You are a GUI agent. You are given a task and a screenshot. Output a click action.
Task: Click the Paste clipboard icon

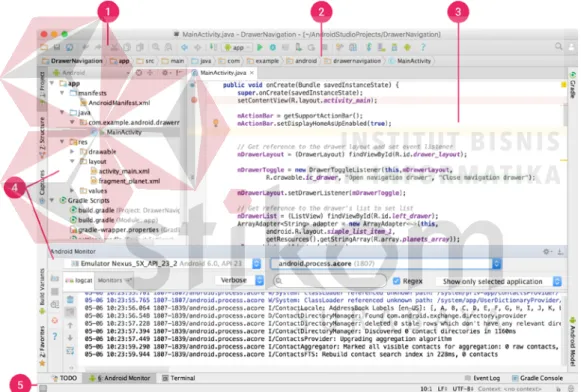click(140, 47)
